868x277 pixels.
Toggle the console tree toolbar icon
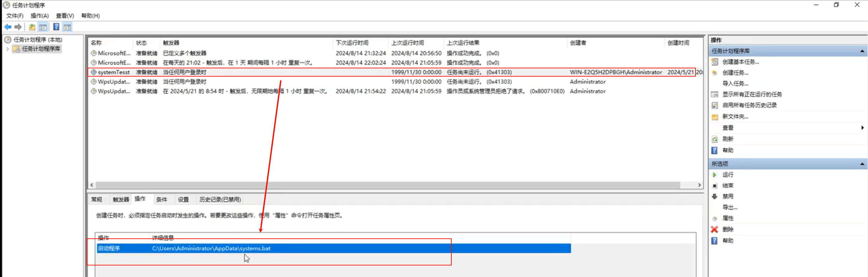coord(43,27)
